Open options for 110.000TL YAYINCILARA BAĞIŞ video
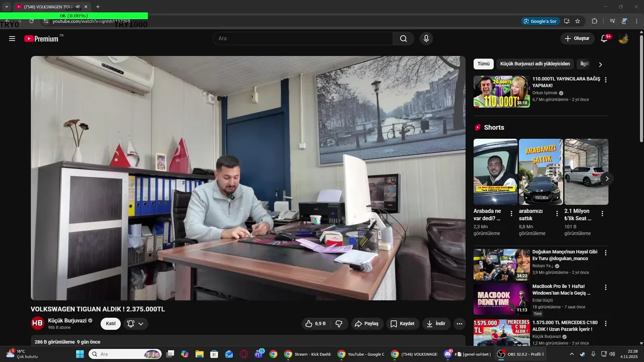The width and height of the screenshot is (644, 362). pyautogui.click(x=606, y=80)
